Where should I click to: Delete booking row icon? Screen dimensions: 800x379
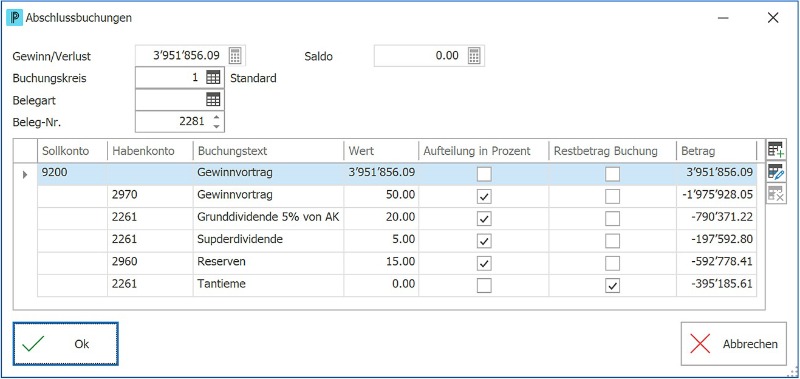pos(776,194)
